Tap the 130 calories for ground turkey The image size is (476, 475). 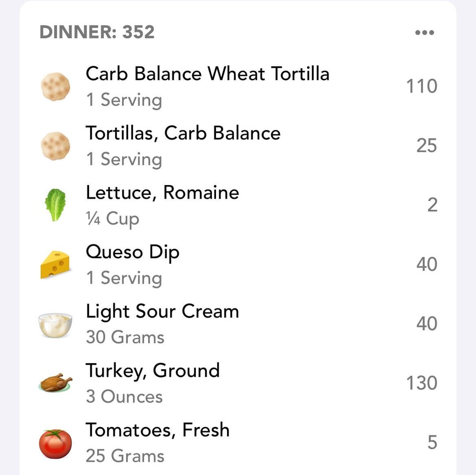422,383
